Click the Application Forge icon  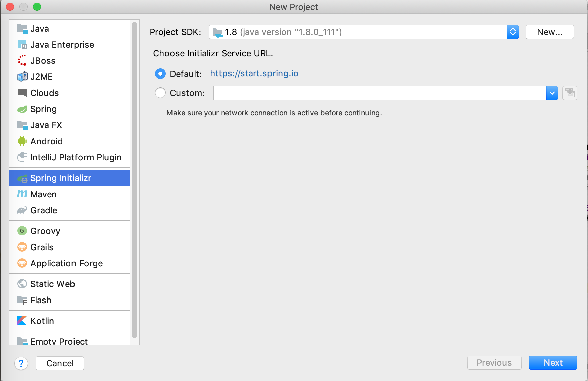point(22,263)
